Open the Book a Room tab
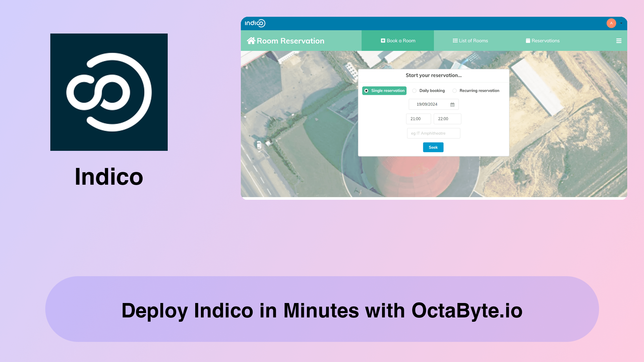The width and height of the screenshot is (644, 362). pos(397,40)
